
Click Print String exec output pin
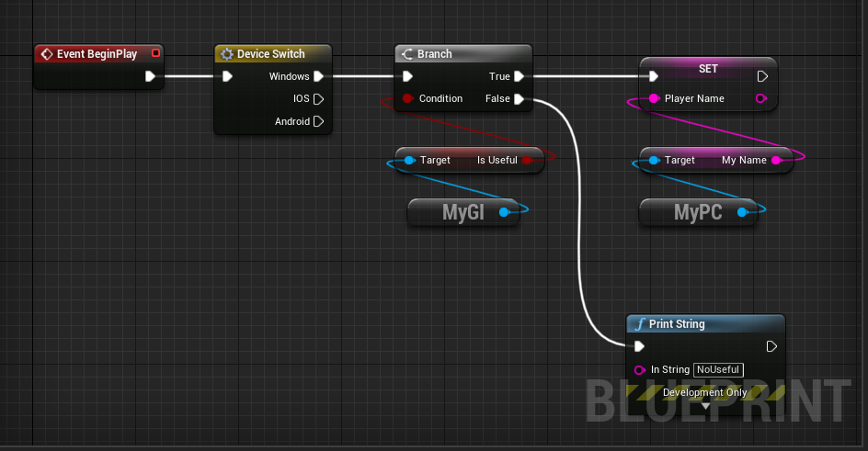[771, 346]
